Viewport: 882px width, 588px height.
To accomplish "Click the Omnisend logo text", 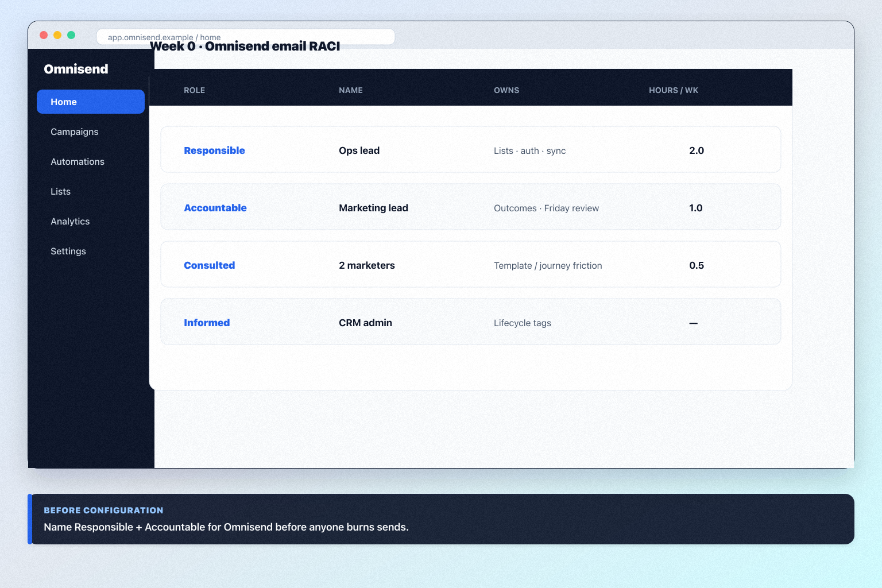I will tap(76, 69).
